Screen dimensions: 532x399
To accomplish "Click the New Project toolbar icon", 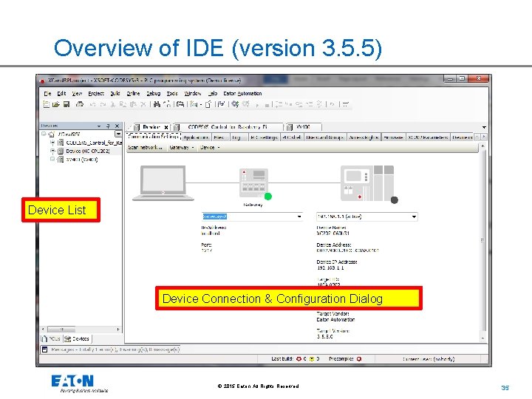I will point(47,104).
